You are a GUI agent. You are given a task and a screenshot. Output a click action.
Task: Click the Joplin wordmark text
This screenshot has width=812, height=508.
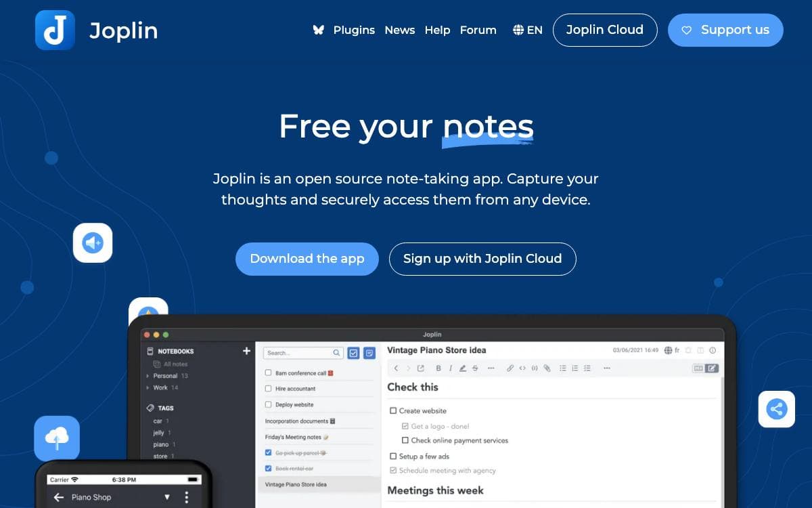pyautogui.click(x=124, y=30)
